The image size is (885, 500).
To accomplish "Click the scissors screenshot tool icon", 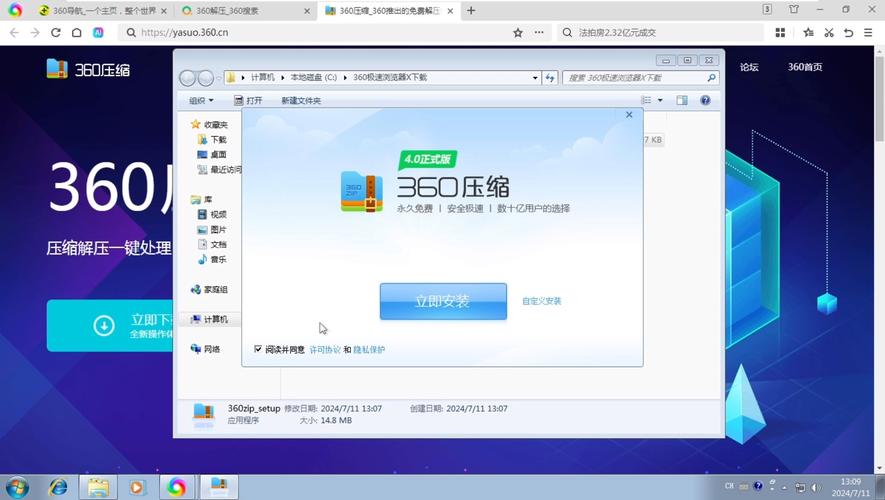I will pyautogui.click(x=829, y=33).
